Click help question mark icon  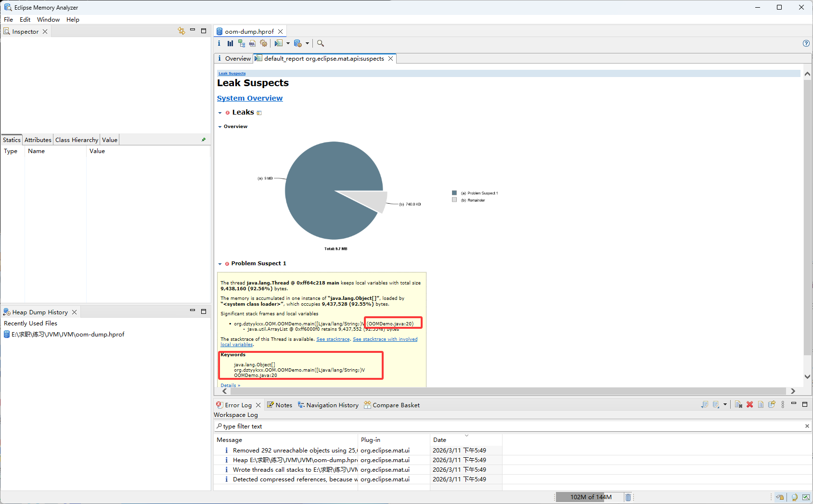(806, 43)
